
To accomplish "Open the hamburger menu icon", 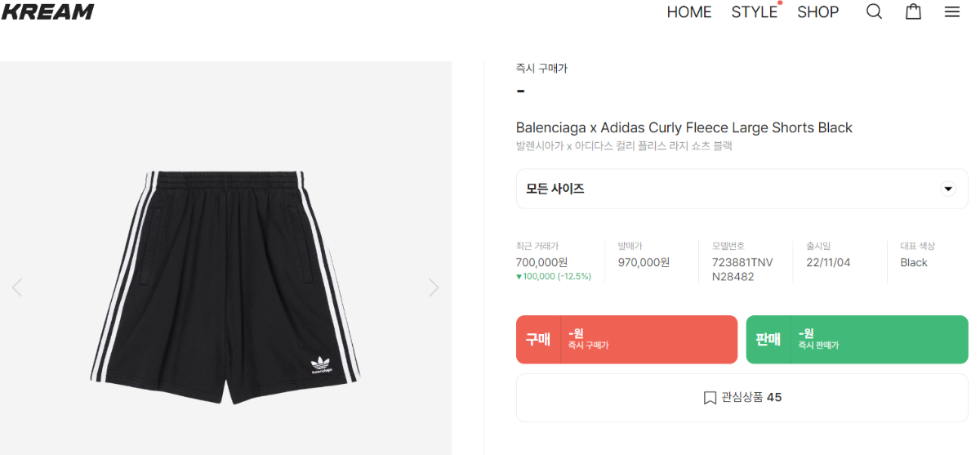I will (x=952, y=11).
